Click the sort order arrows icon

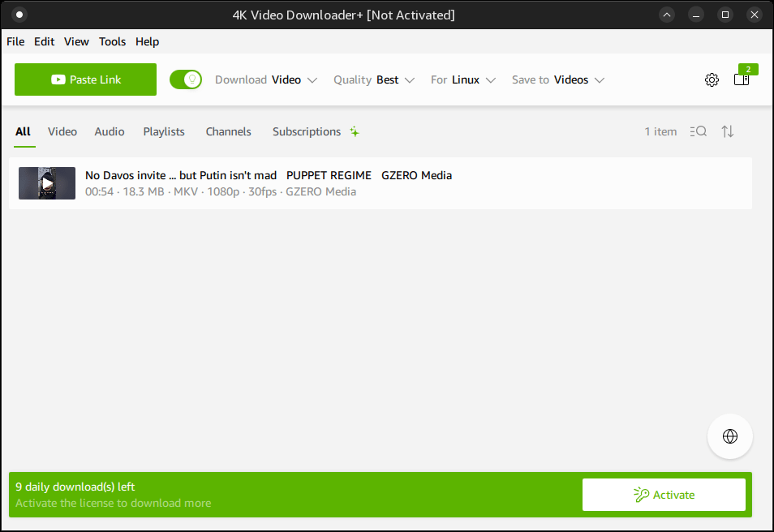click(x=728, y=131)
